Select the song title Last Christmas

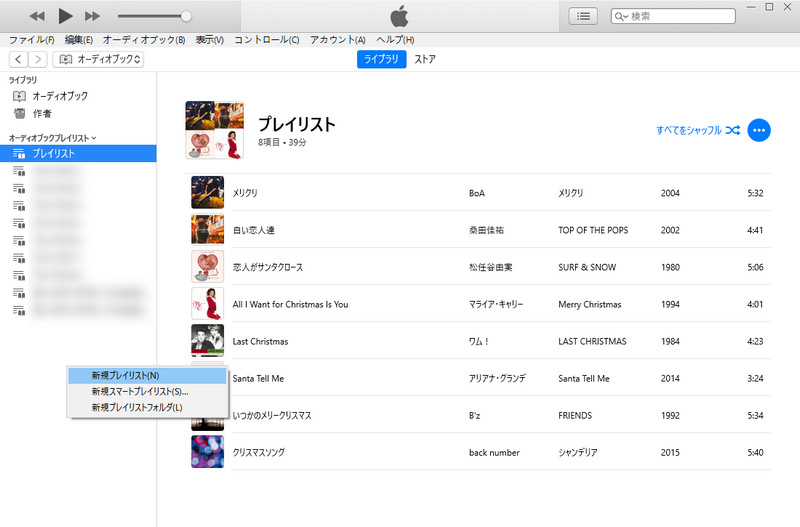[260, 341]
